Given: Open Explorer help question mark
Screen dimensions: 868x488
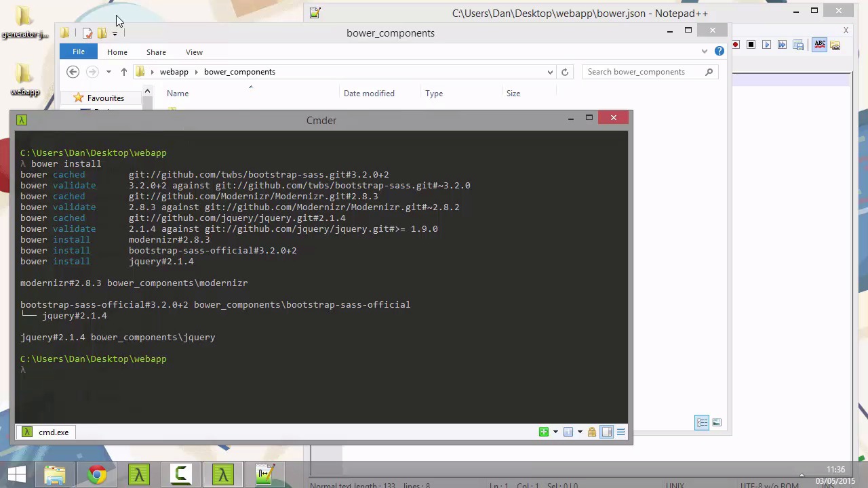Looking at the screenshot, I should click(x=719, y=51).
